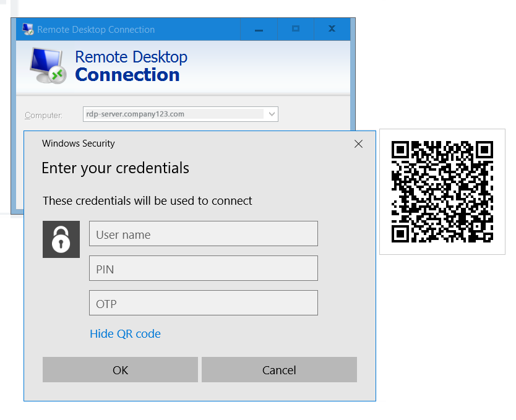Confirm credentials with the OK button
This screenshot has height=420, width=516.
pyautogui.click(x=120, y=370)
